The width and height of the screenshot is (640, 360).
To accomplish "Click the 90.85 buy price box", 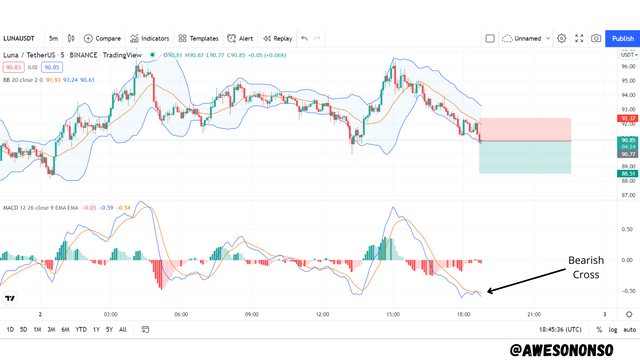I will (x=52, y=67).
